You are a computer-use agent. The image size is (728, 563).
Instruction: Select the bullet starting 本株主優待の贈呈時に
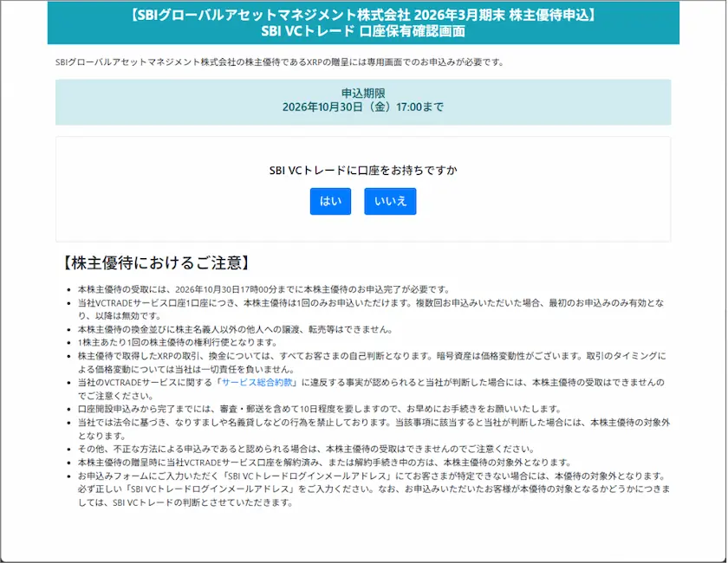(x=324, y=463)
